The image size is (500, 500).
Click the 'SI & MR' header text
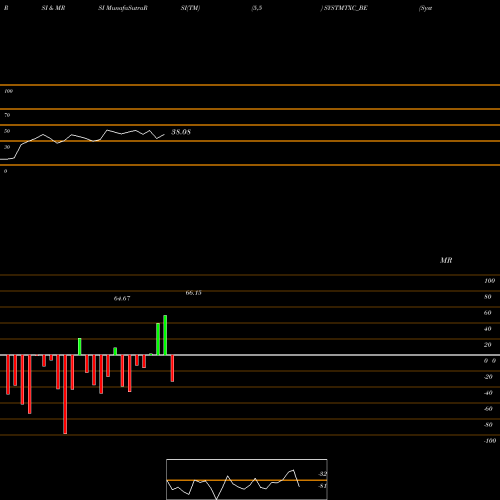coord(53,8)
